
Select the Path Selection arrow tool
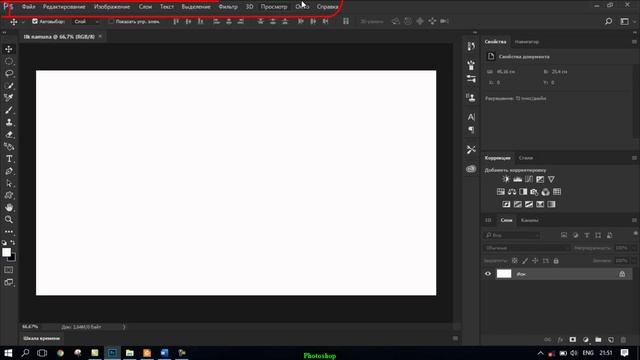[x=9, y=183]
